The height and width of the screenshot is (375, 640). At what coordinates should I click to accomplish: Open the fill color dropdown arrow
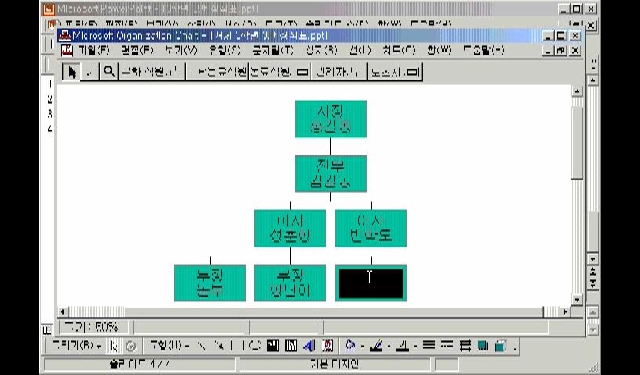(x=362, y=346)
